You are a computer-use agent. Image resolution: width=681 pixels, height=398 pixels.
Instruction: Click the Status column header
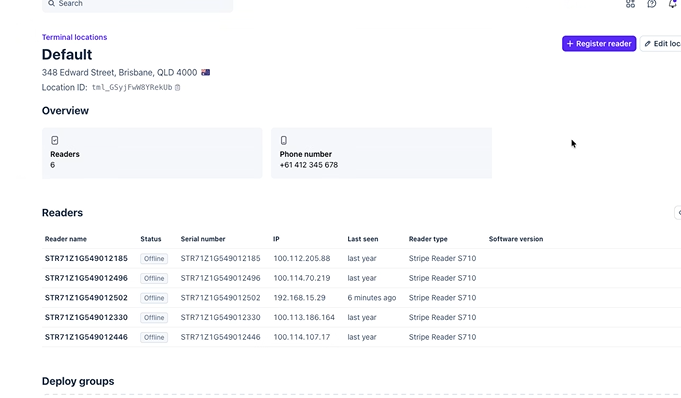point(151,239)
